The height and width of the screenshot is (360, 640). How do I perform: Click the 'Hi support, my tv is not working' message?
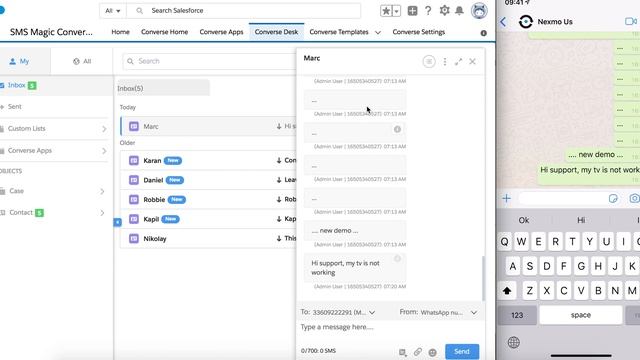pyautogui.click(x=355, y=268)
